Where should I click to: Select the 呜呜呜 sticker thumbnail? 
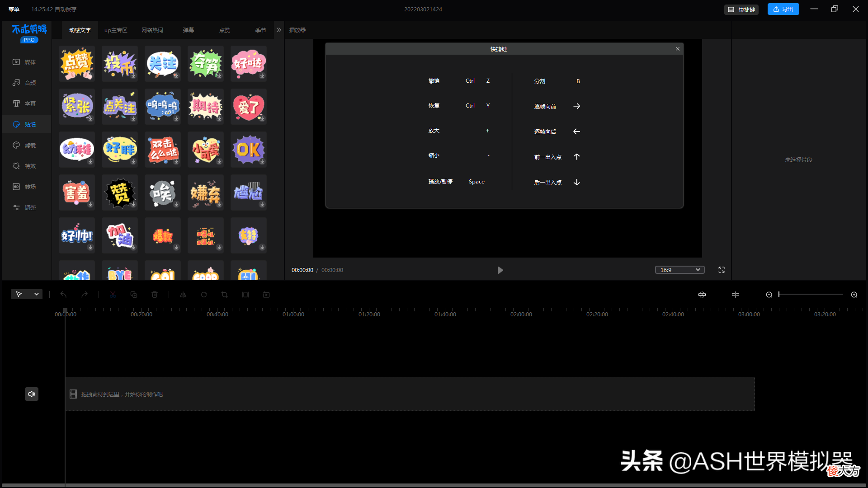point(163,106)
